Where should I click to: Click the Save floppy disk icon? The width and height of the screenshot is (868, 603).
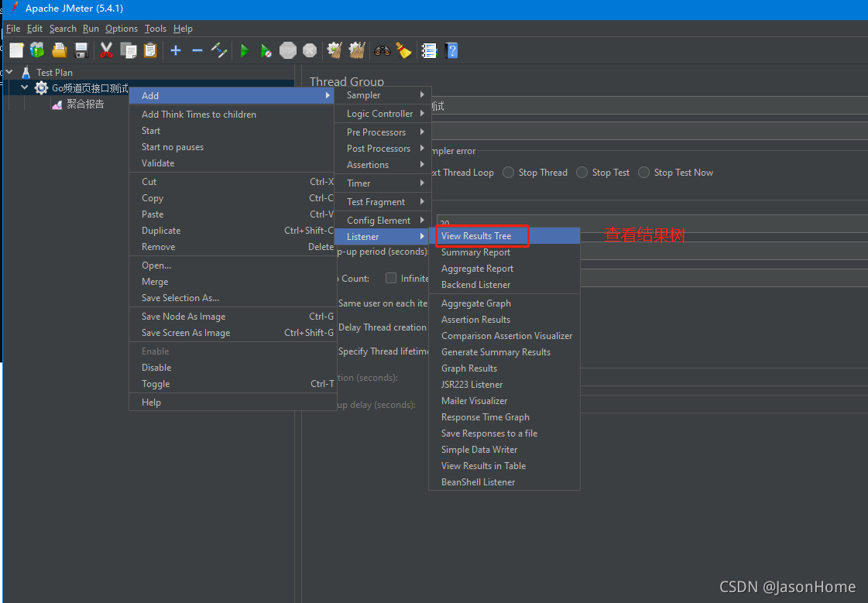[81, 50]
